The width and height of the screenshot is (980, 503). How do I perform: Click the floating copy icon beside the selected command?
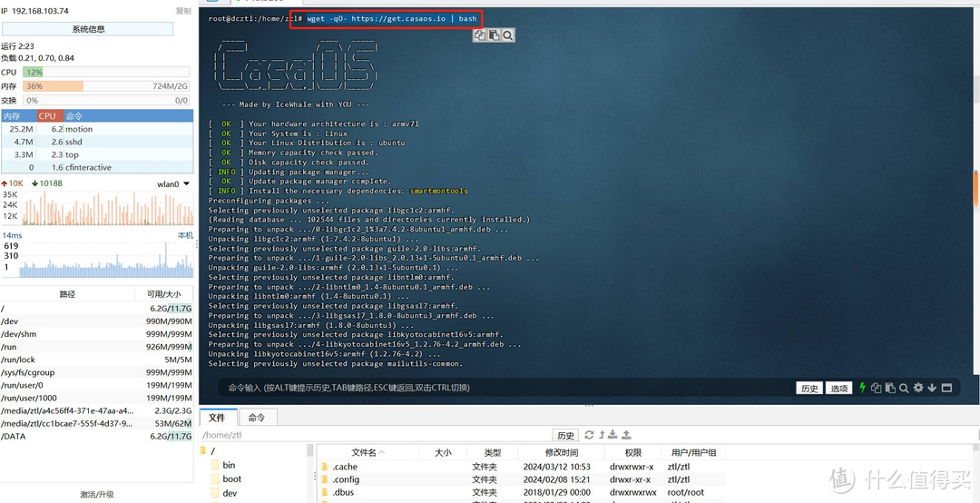[x=480, y=35]
